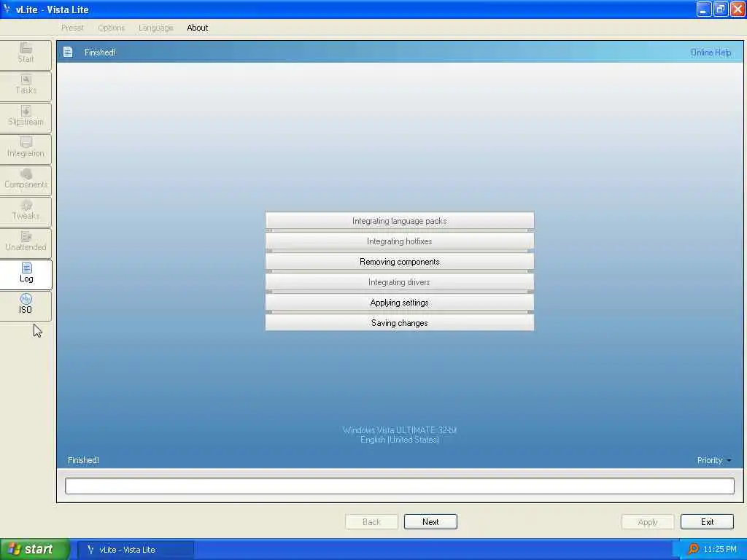Click the Apply button

[648, 521]
